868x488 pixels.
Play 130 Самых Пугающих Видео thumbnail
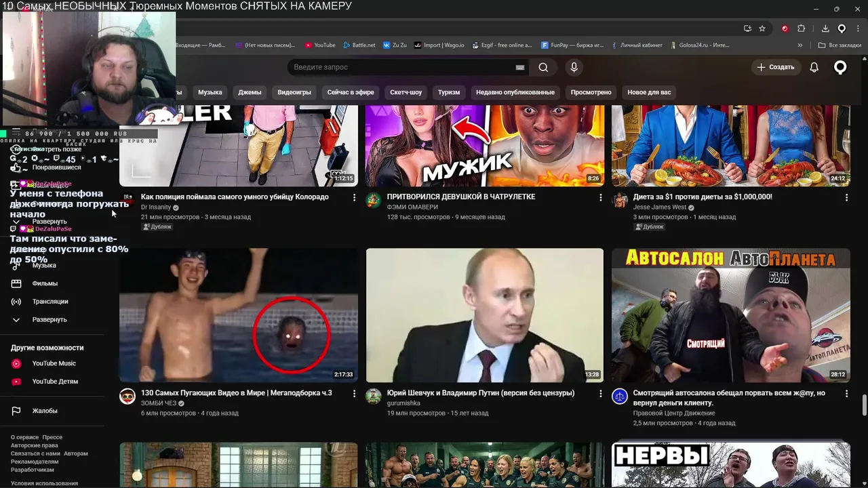click(x=239, y=315)
